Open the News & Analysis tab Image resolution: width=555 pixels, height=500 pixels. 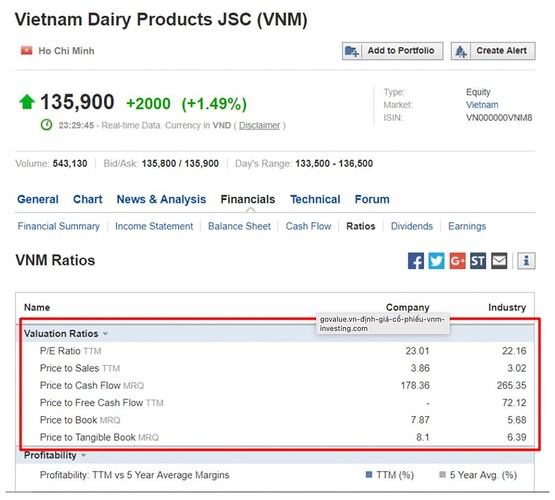tap(161, 200)
